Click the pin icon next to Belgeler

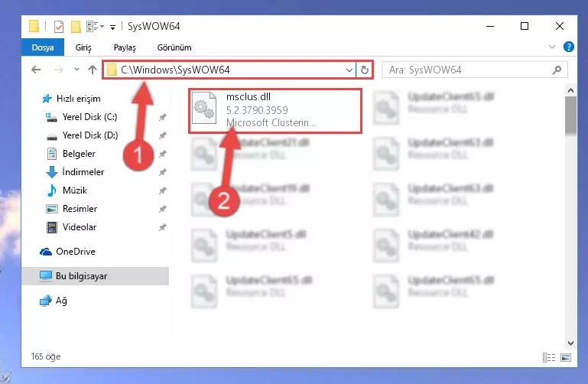(x=162, y=154)
